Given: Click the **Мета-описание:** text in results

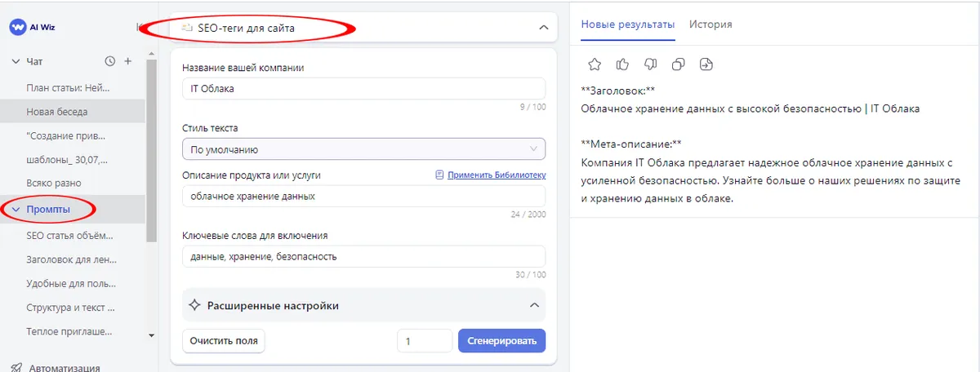Looking at the screenshot, I should (631, 144).
